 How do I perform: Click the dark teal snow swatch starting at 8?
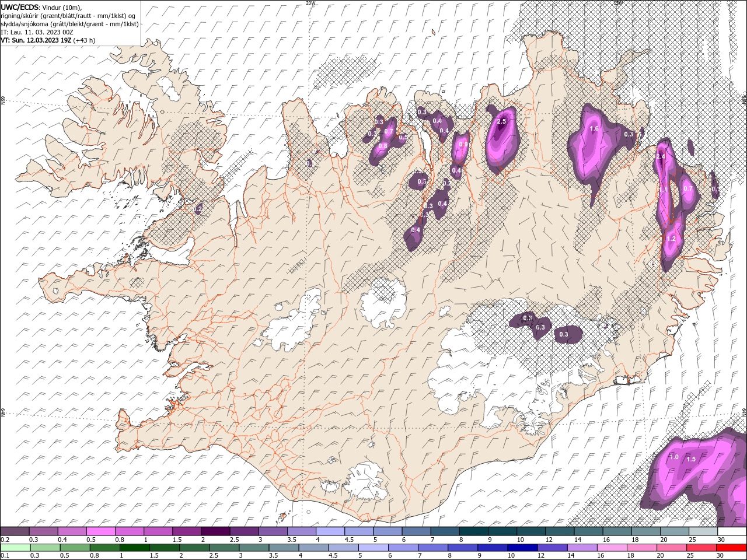(474, 531)
